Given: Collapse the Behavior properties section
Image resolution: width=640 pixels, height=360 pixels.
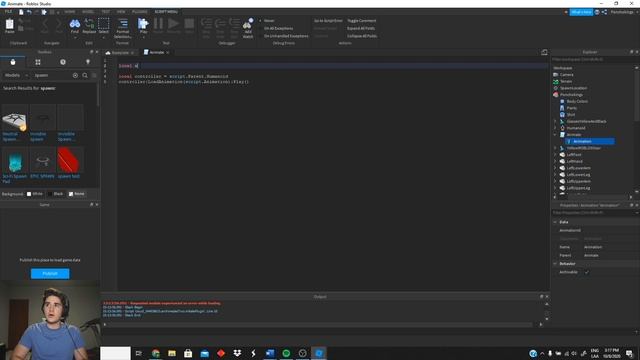Looking at the screenshot, I should click(x=555, y=264).
